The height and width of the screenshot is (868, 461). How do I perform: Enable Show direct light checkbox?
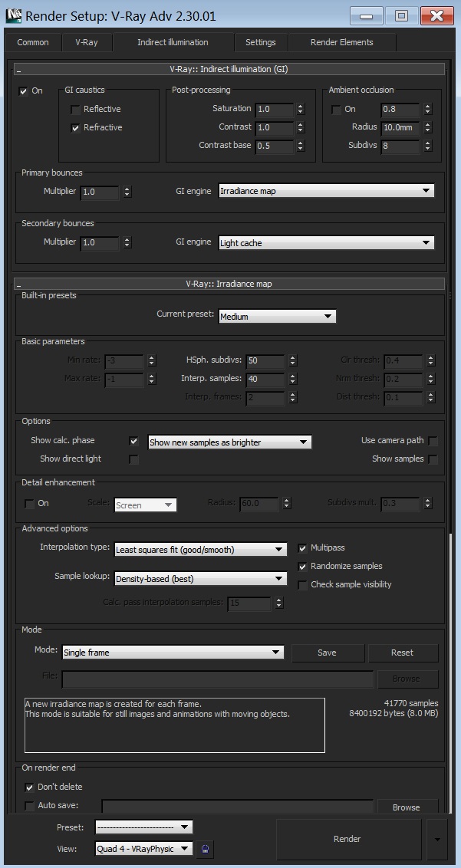point(133,459)
